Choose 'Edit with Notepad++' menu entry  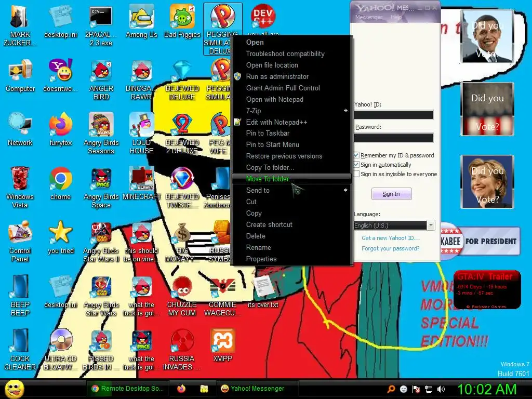[x=291, y=122]
